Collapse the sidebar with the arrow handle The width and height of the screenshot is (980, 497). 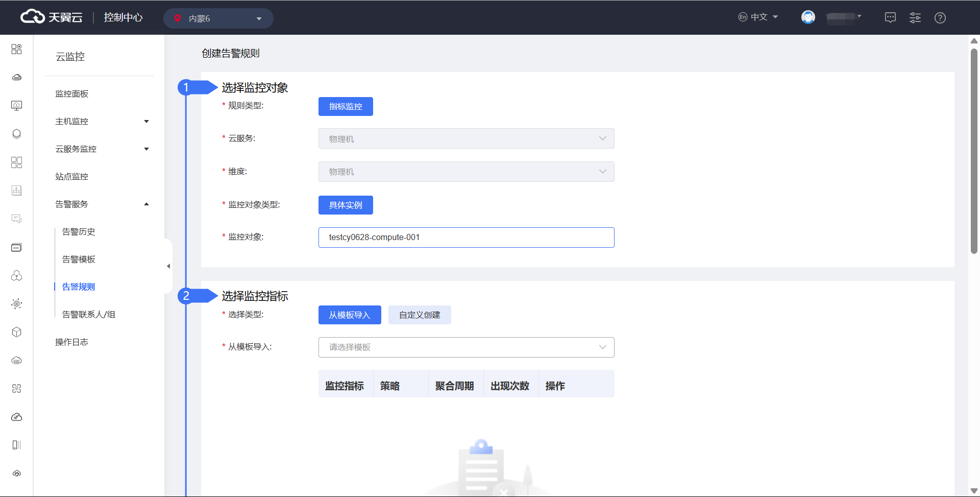[168, 266]
